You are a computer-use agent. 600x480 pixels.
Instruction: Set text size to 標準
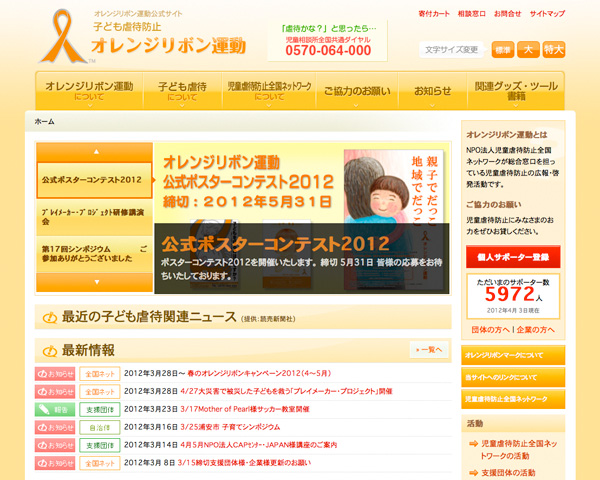coord(503,49)
